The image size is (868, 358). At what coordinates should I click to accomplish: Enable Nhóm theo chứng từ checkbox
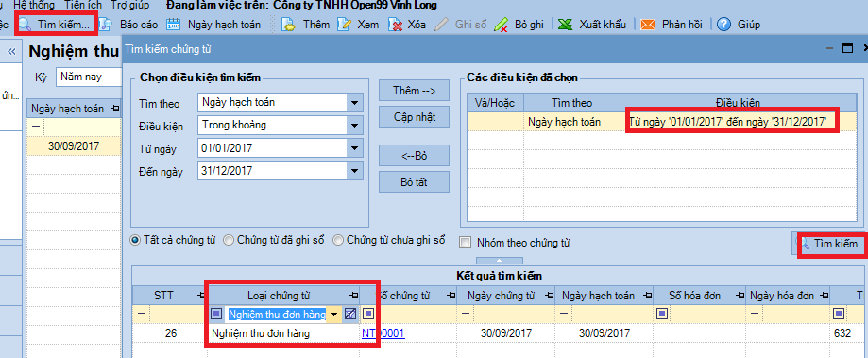466,243
